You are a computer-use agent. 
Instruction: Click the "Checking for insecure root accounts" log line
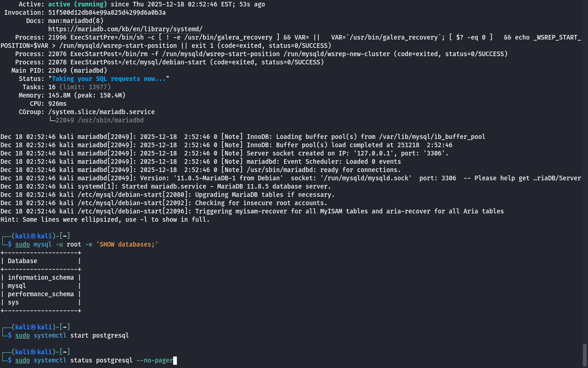click(x=261, y=203)
